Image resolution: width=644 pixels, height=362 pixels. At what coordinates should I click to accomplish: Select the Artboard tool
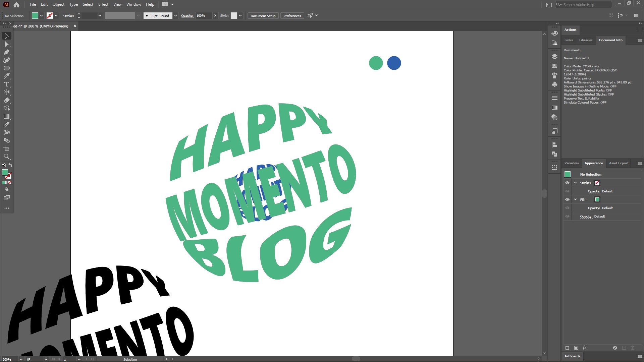pyautogui.click(x=7, y=148)
